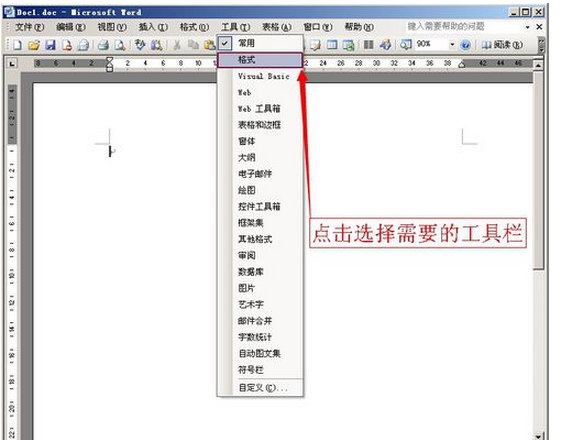Open Toolbar Options at the toolbar's right end

[541, 45]
